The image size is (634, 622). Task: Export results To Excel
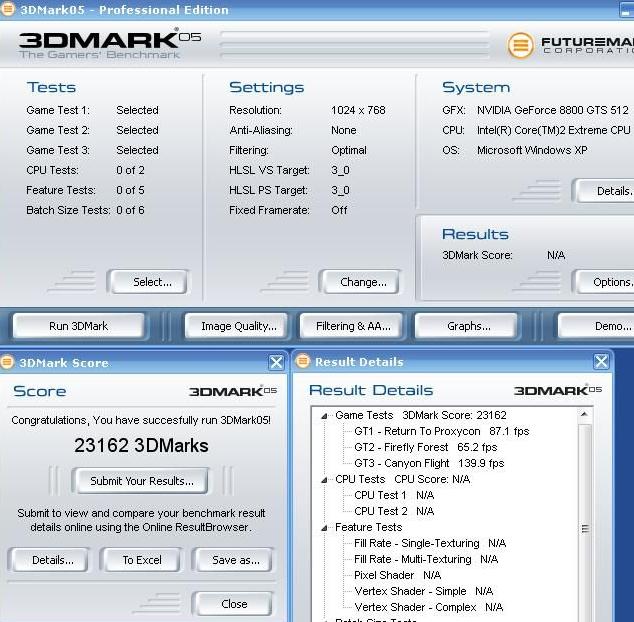(141, 560)
